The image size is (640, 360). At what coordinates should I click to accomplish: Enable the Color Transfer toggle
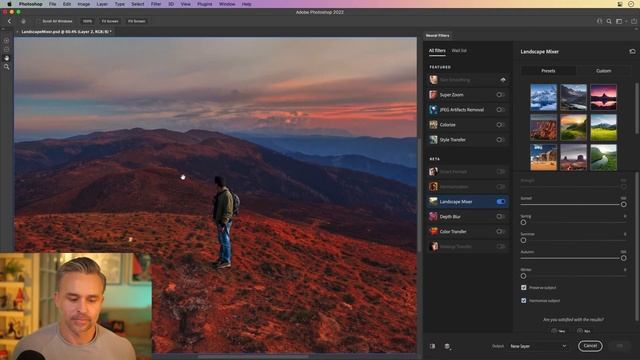(x=500, y=231)
